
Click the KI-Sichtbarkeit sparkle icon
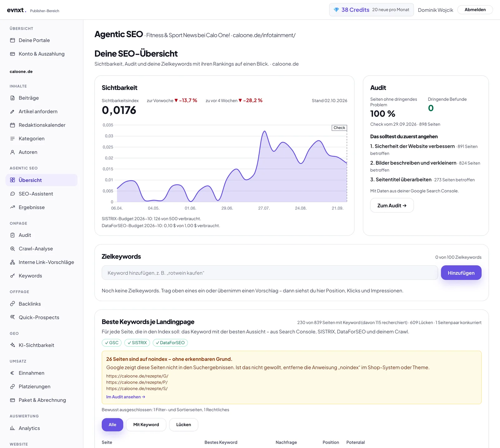pos(12,345)
